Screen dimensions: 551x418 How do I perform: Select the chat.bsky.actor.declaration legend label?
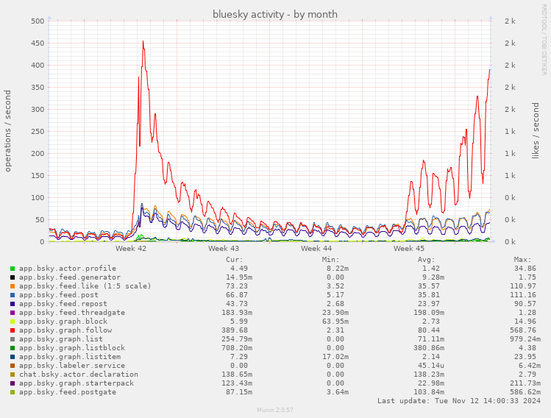coord(79,374)
